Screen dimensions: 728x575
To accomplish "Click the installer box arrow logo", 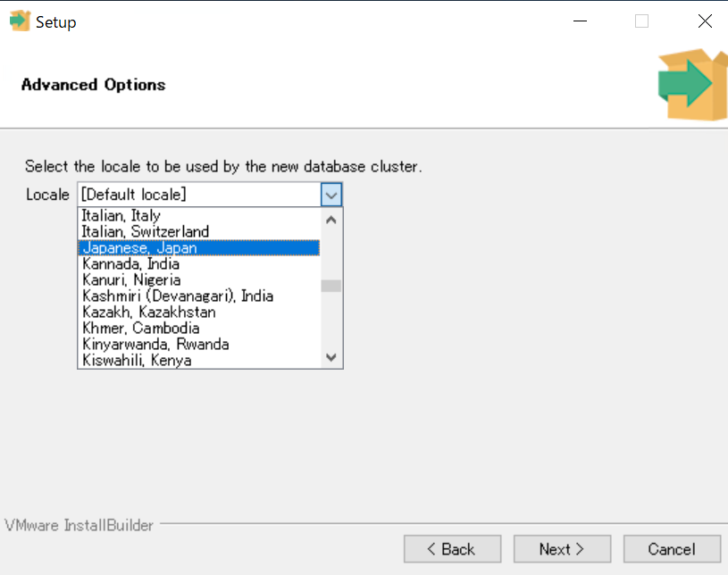I will click(693, 85).
